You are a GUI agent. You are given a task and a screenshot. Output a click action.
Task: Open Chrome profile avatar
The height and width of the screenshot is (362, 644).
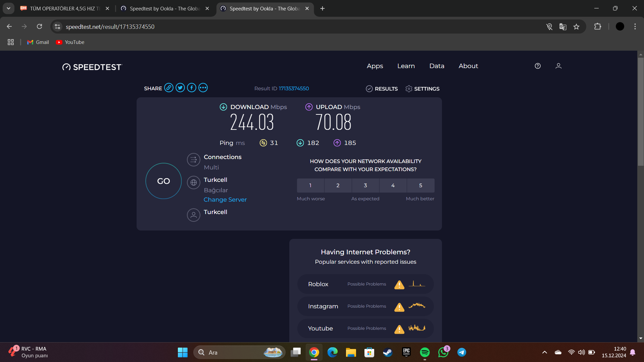pos(620,27)
